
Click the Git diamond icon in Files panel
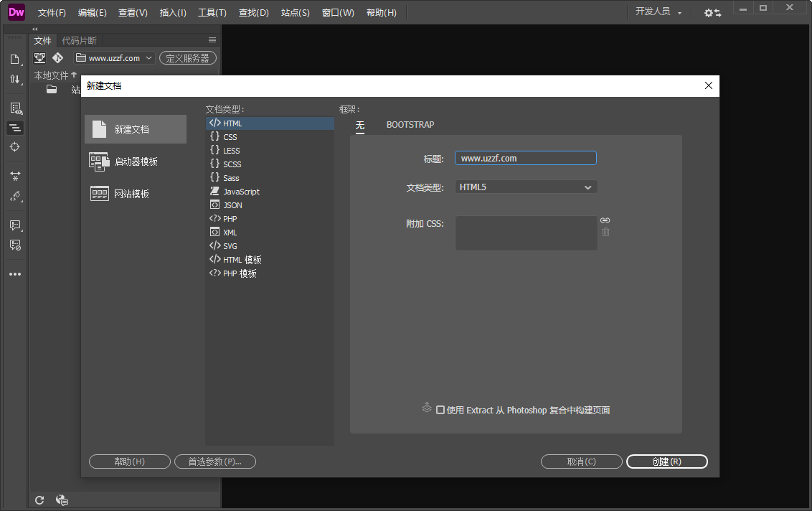(x=57, y=58)
